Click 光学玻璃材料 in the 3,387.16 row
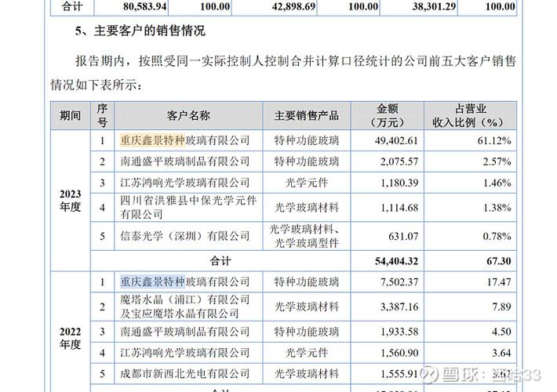 [x=306, y=307]
